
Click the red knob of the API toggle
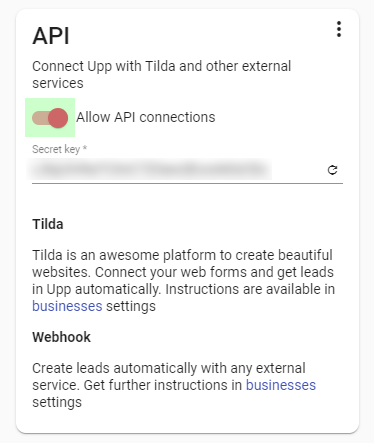click(x=58, y=118)
